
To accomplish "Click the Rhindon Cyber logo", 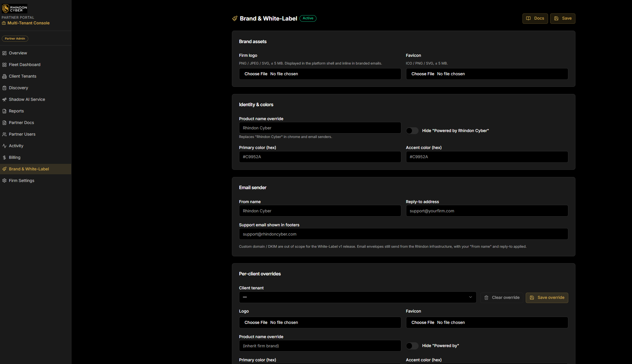I will pos(15,9).
